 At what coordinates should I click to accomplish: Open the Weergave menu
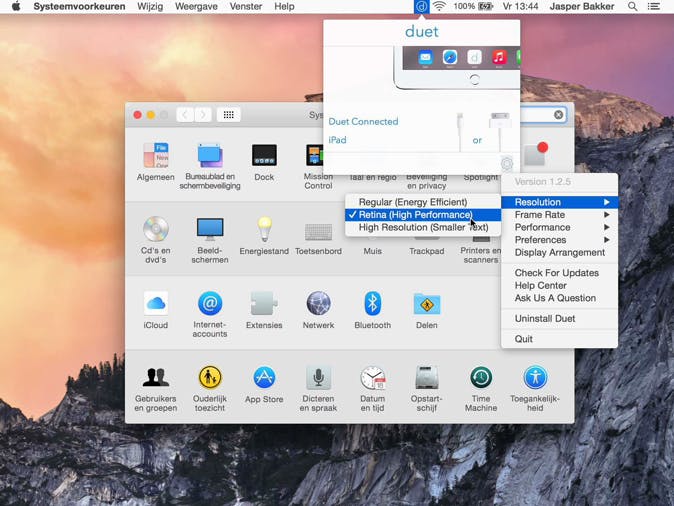tap(196, 6)
